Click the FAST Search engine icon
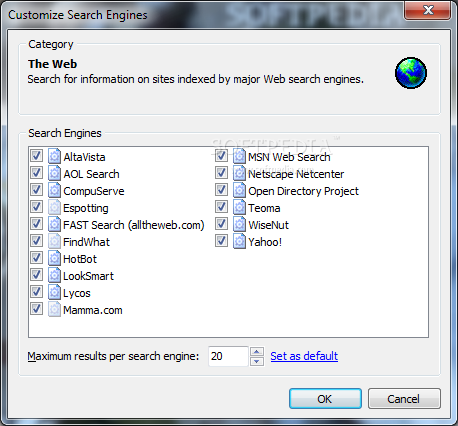Viewport: 458px width, 426px height. coord(54,224)
